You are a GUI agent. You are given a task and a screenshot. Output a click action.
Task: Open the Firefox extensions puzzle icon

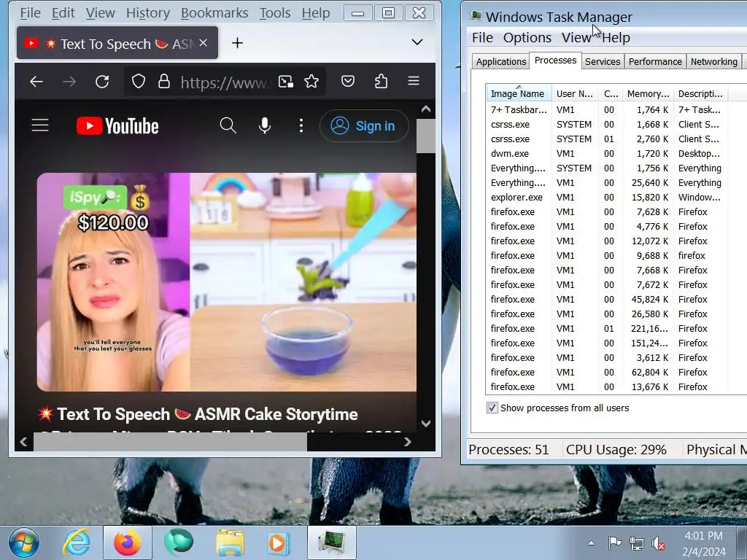381,82
